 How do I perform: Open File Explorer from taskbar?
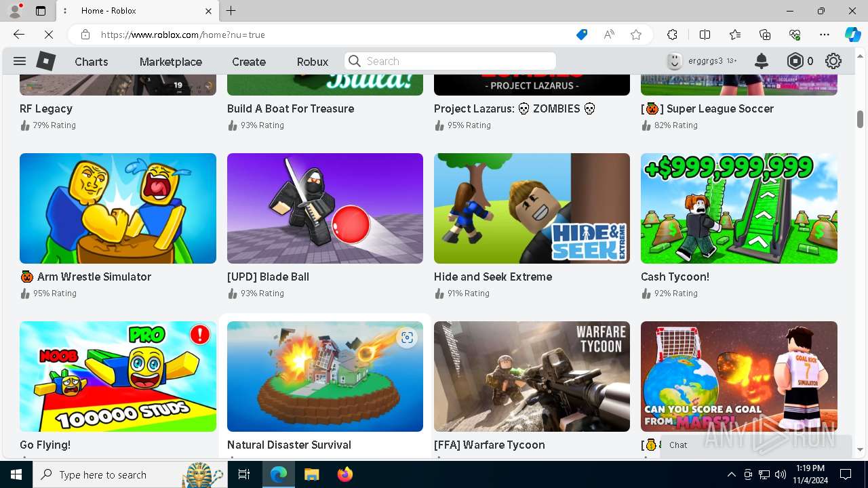311,474
